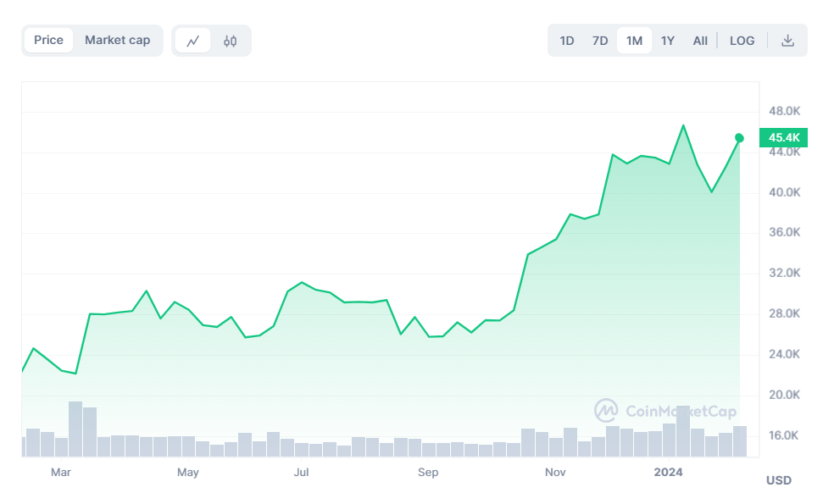Click the green current price dot
This screenshot has width=823, height=504.
(x=739, y=138)
